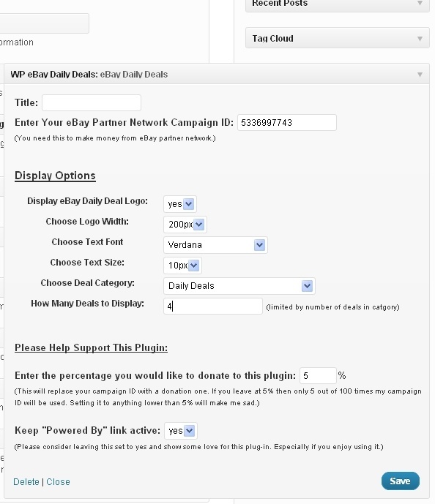Viewport: 435px width, 504px height.
Task: Click the Tag Cloud widget header
Action: point(337,38)
